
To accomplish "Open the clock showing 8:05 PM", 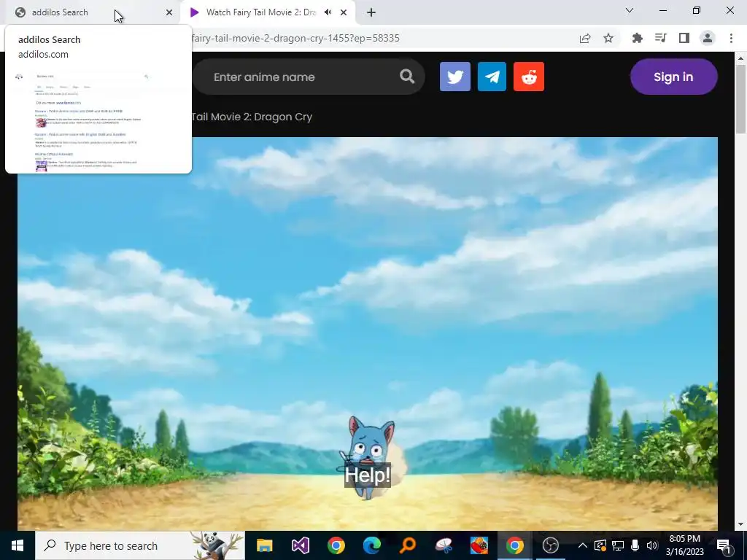I will pos(685,545).
